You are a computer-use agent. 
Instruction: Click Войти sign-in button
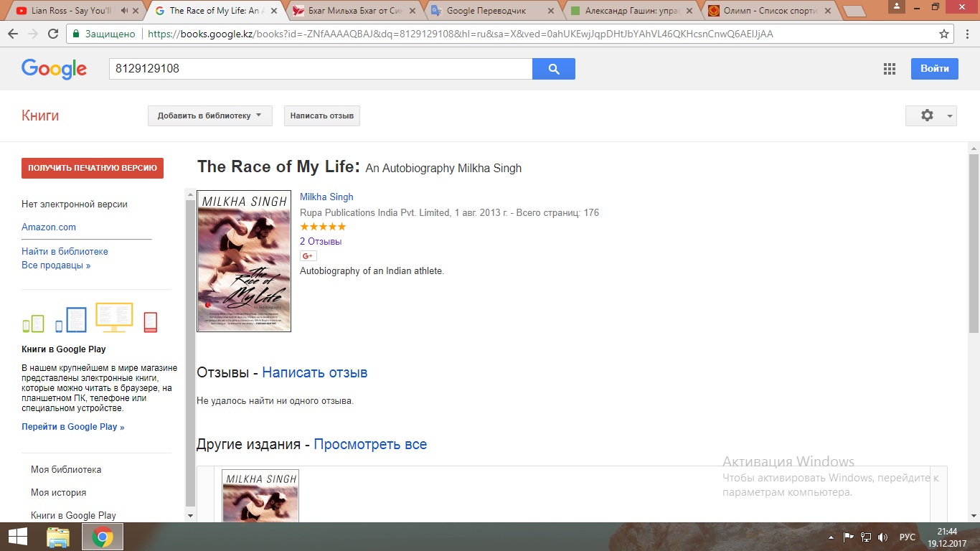pos(934,69)
